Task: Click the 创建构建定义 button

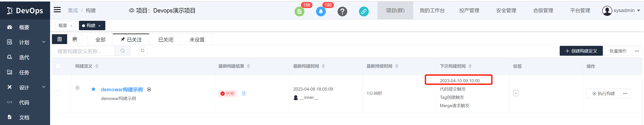Action: [x=581, y=51]
